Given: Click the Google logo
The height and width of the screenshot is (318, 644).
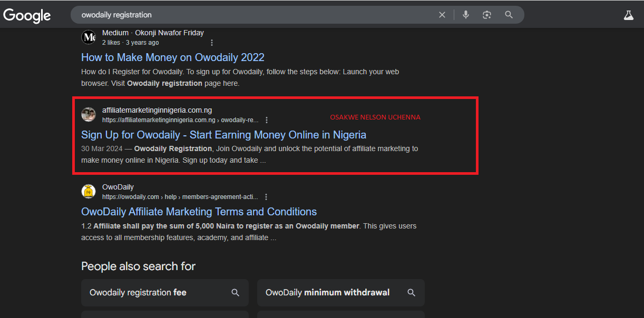Looking at the screenshot, I should (27, 15).
